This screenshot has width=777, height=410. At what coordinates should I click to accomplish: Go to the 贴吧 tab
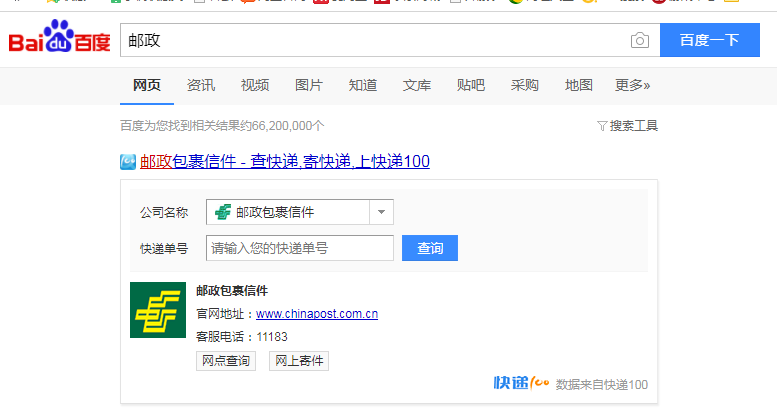(x=471, y=85)
